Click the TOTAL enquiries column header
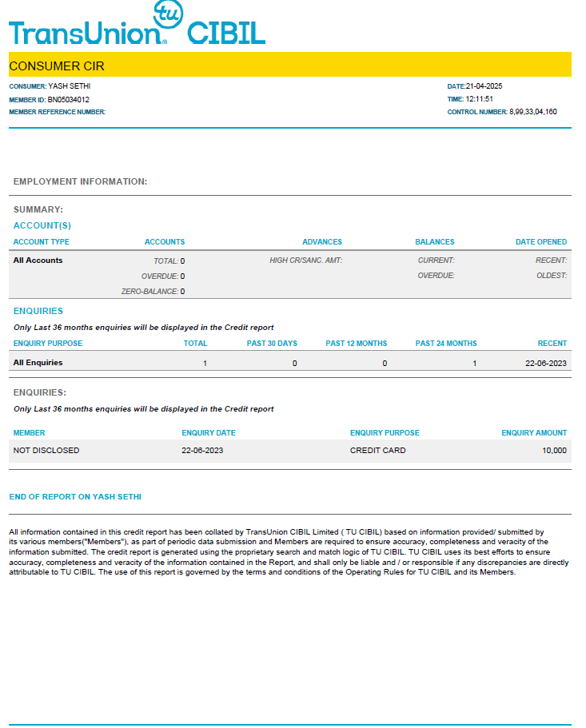Viewport: 586px width, 728px height. (195, 344)
